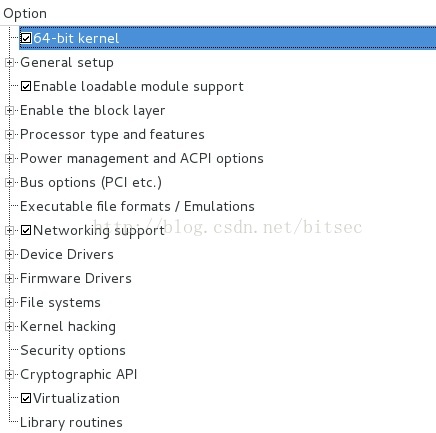This screenshot has width=436, height=433.
Task: Expand the General setup node
Action: coord(9,62)
